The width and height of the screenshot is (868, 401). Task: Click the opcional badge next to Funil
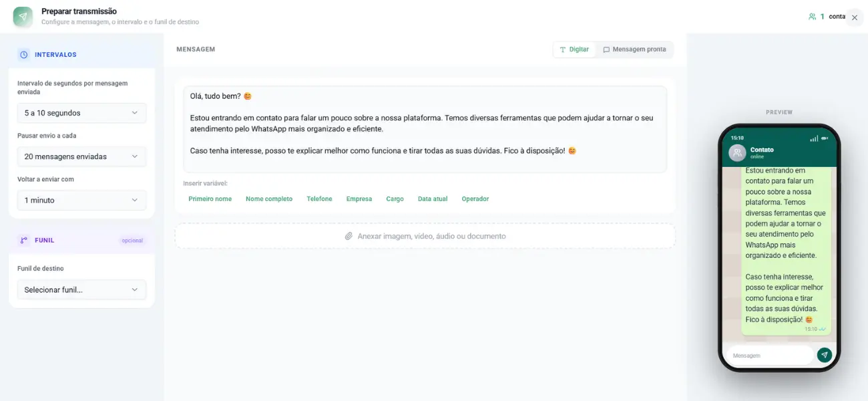(x=132, y=241)
